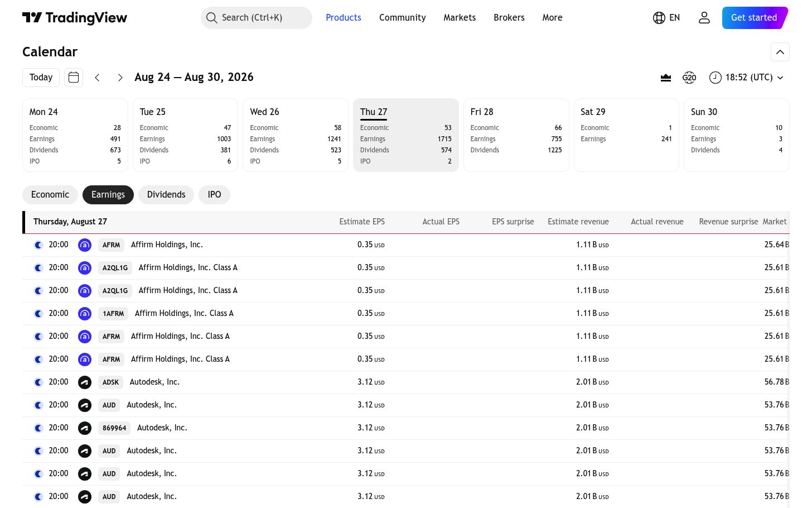Click the search magnifier icon

point(211,18)
